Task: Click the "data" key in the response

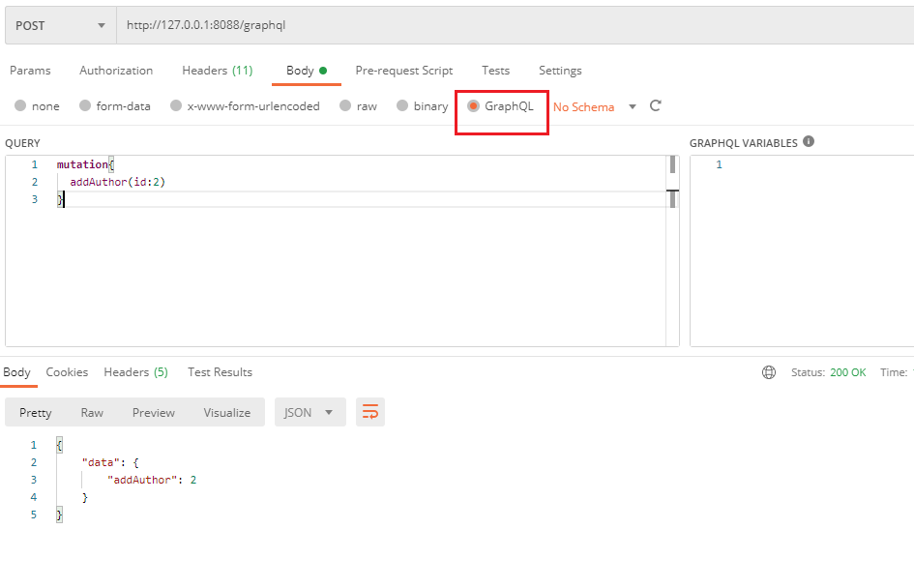Action: pyautogui.click(x=101, y=462)
